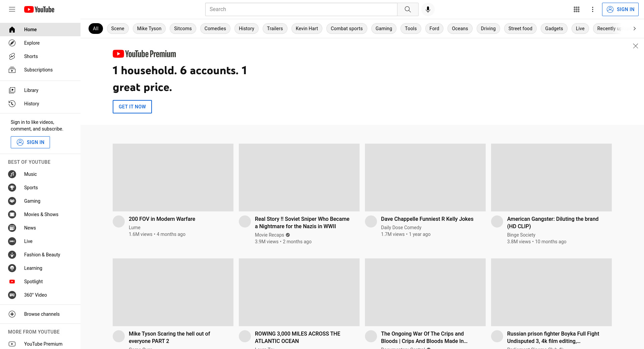Click the YouTube logo in header
Image resolution: width=644 pixels, height=349 pixels.
coord(39,9)
